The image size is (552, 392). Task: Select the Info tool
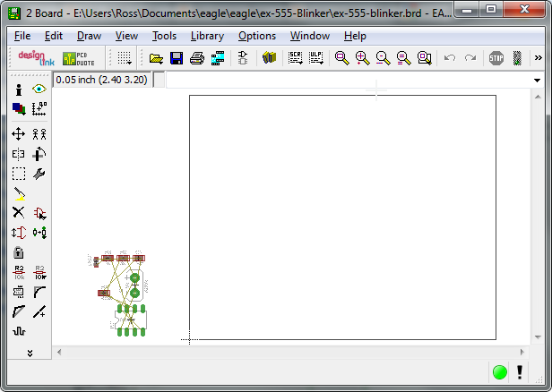coord(19,89)
